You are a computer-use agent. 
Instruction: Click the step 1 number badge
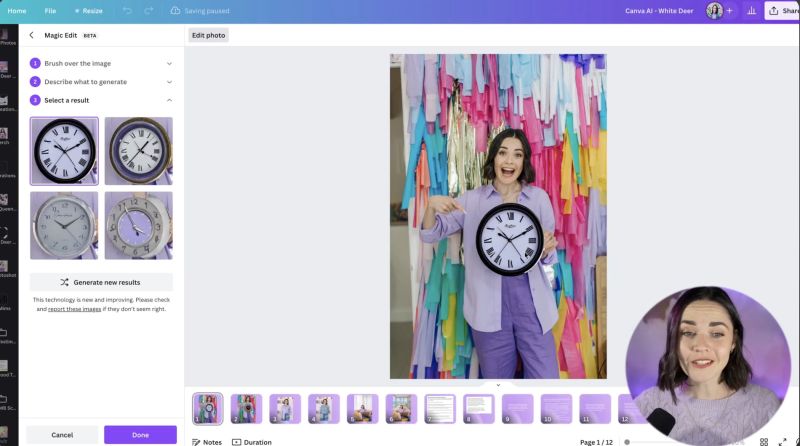(x=35, y=63)
